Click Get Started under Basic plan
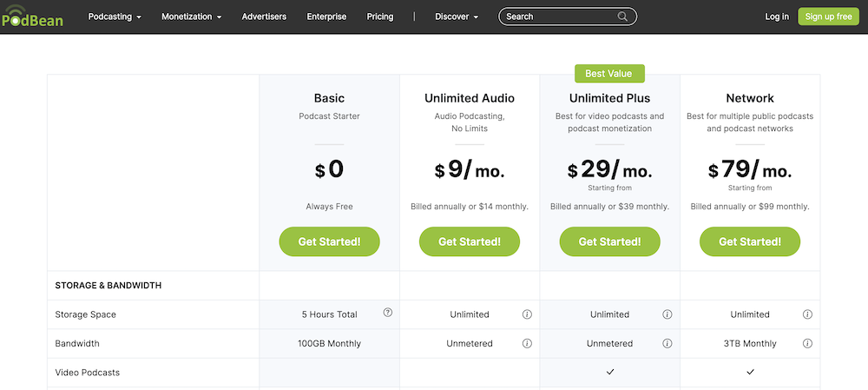Image resolution: width=868 pixels, height=390 pixels. (329, 241)
